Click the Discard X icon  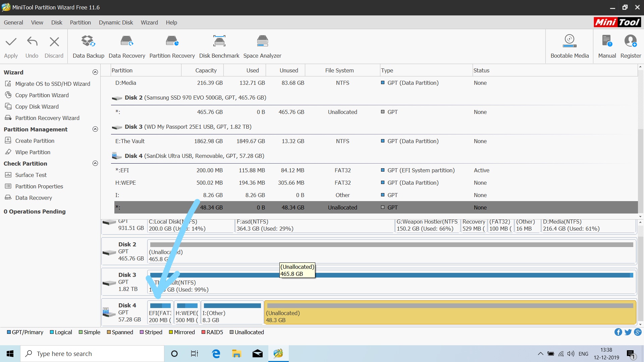(54, 42)
